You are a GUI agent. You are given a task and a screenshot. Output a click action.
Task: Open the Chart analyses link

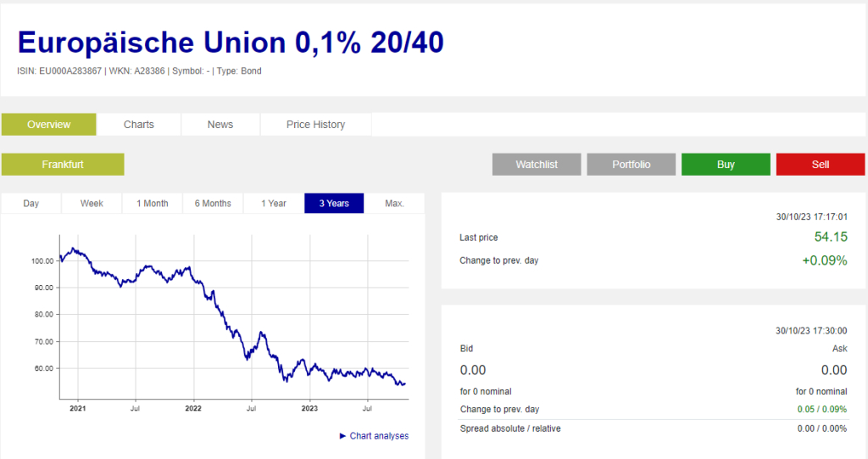(379, 436)
